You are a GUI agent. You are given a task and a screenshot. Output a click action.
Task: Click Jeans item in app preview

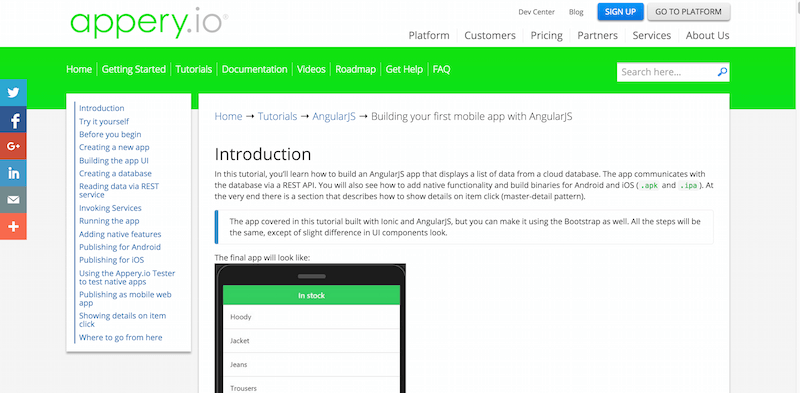pyautogui.click(x=311, y=364)
